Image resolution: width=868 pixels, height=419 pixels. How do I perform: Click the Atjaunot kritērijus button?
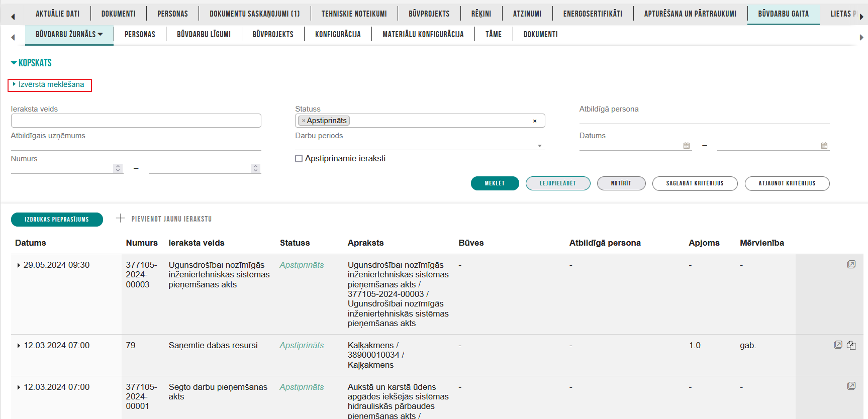point(787,183)
